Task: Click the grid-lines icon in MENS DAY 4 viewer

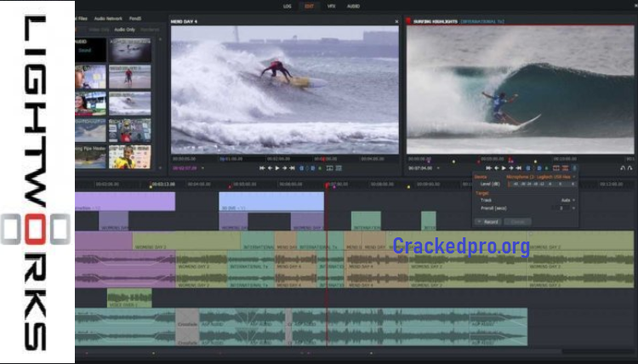Action: point(339,168)
